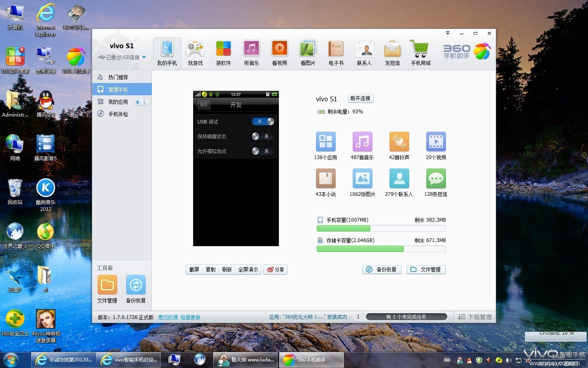Tap the 返回 back button on phone screen

[x=203, y=105]
